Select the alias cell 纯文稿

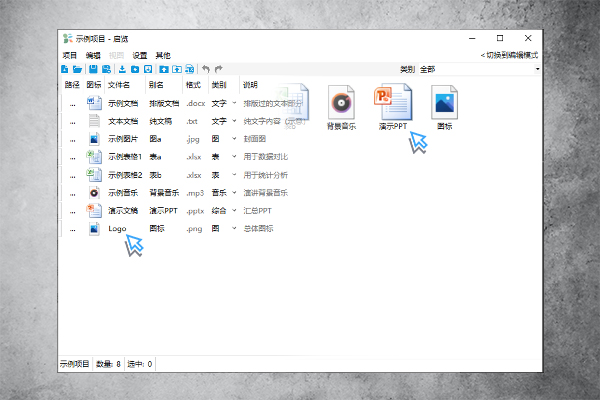point(160,121)
